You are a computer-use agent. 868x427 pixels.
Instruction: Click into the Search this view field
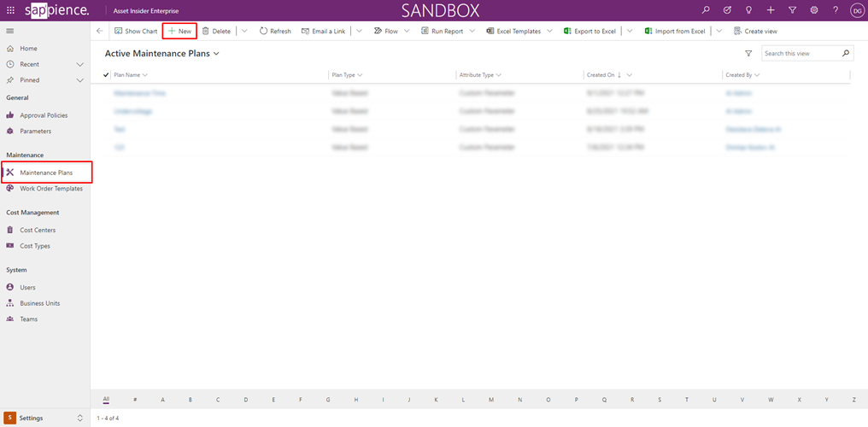click(801, 54)
